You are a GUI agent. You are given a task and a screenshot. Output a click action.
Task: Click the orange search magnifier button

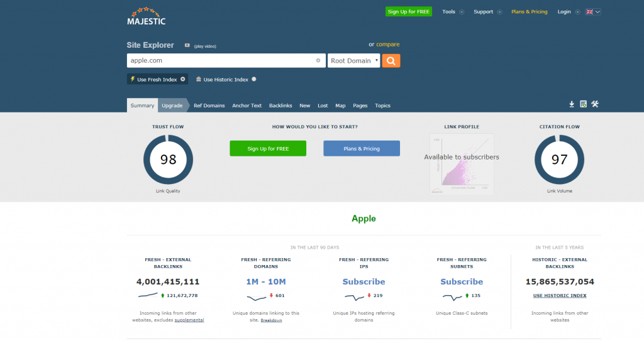(391, 61)
